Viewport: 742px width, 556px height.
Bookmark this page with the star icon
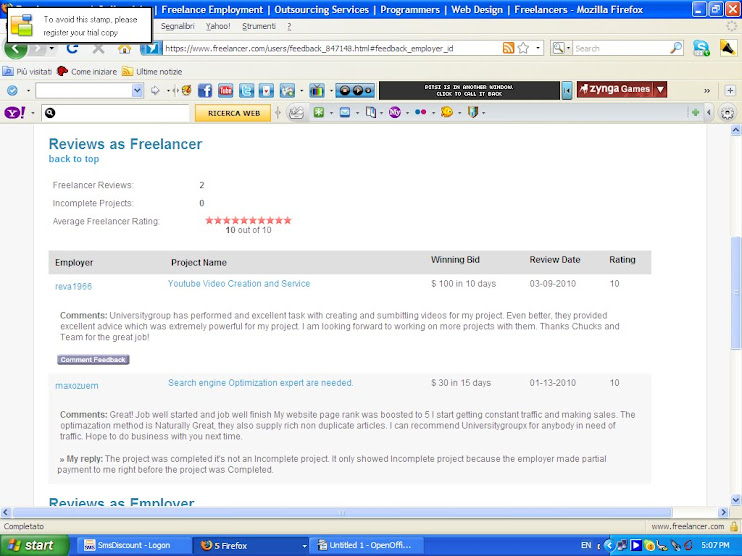(x=523, y=48)
